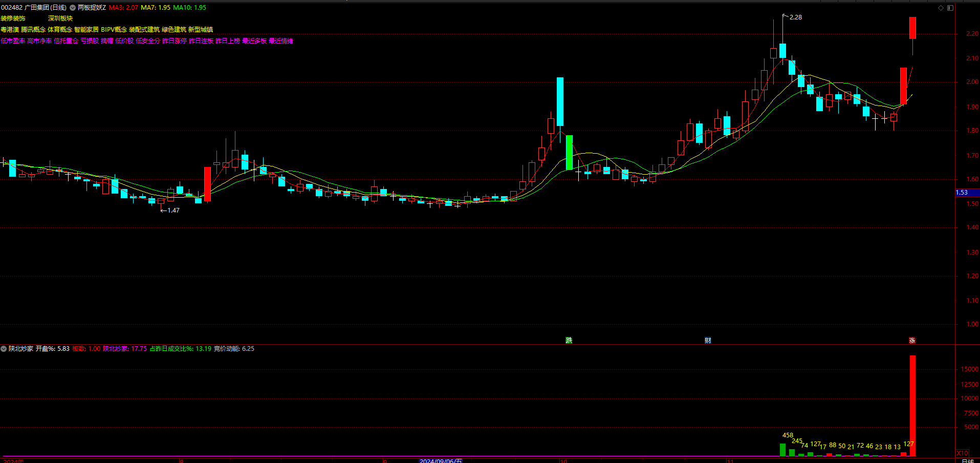Click the 信托重仓 label
Image resolution: width=980 pixels, height=463 pixels.
click(66, 41)
